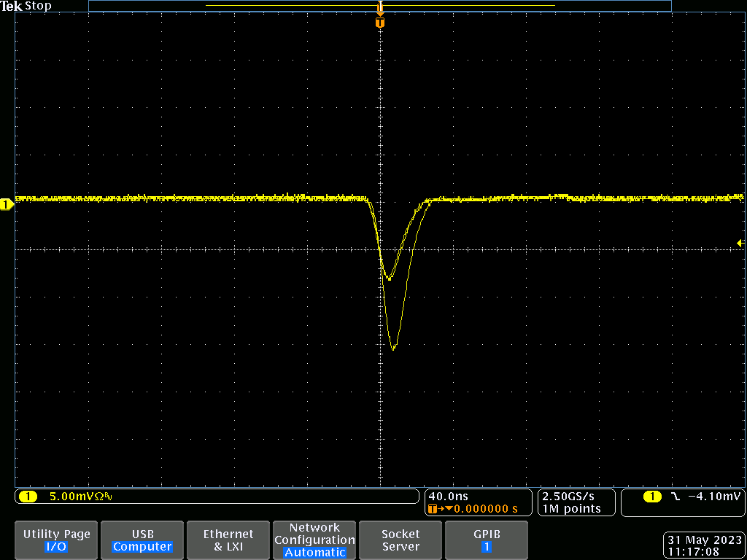
Task: Toggle Network Configuration Automatic setting
Action: [314, 540]
